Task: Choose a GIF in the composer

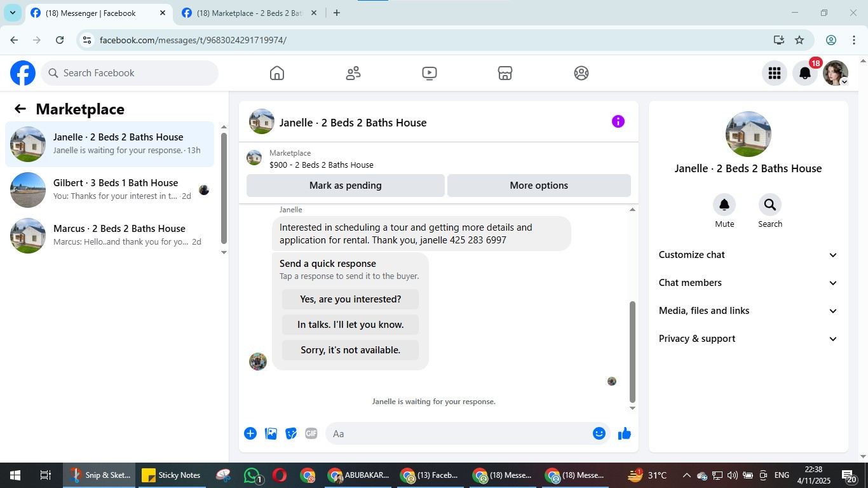Action: 311,433
